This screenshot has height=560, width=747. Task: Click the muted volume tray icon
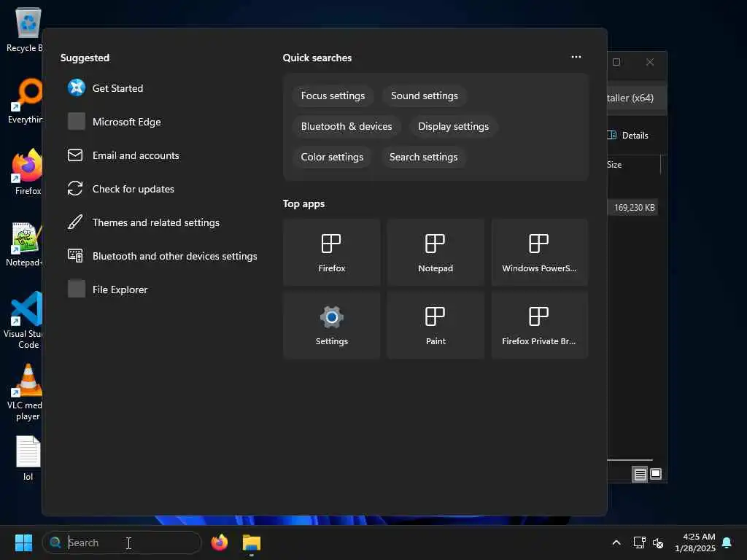(x=659, y=542)
